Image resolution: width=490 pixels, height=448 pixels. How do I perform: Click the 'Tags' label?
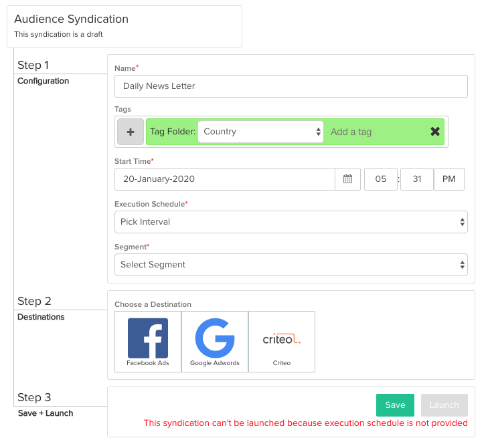[x=122, y=109]
